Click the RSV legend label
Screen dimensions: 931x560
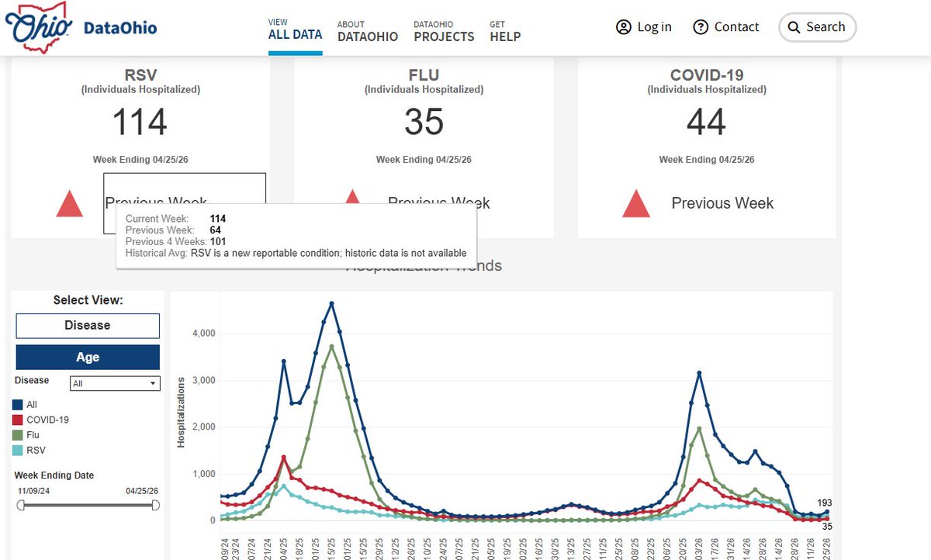pyautogui.click(x=35, y=450)
